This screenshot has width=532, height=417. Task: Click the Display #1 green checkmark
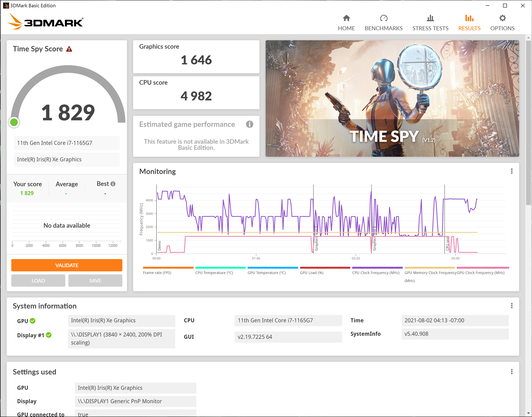(x=49, y=335)
